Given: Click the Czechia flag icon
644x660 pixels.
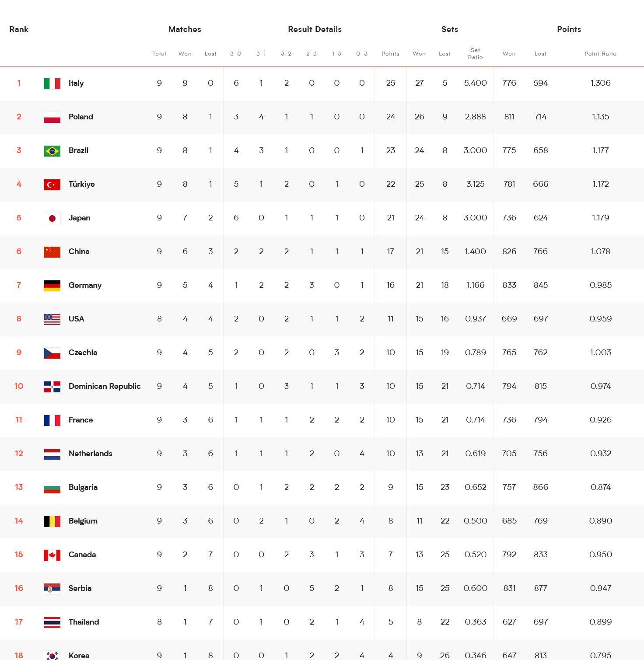Looking at the screenshot, I should click(52, 353).
